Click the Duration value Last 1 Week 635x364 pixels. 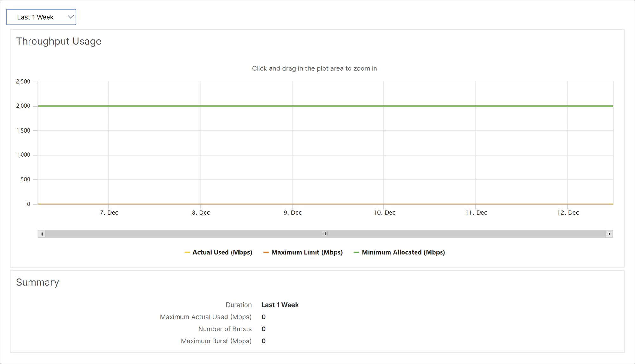coord(280,305)
